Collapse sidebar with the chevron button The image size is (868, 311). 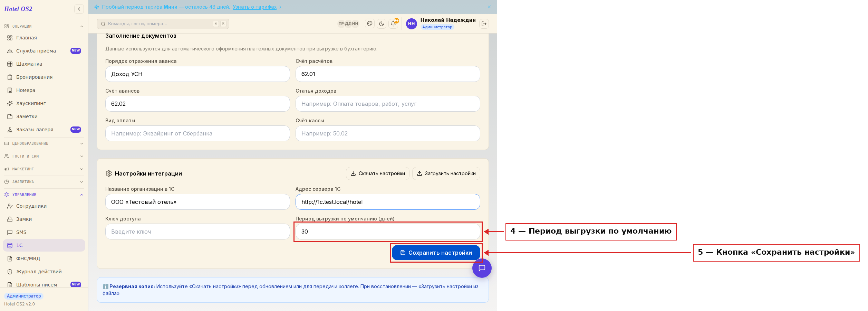click(79, 9)
